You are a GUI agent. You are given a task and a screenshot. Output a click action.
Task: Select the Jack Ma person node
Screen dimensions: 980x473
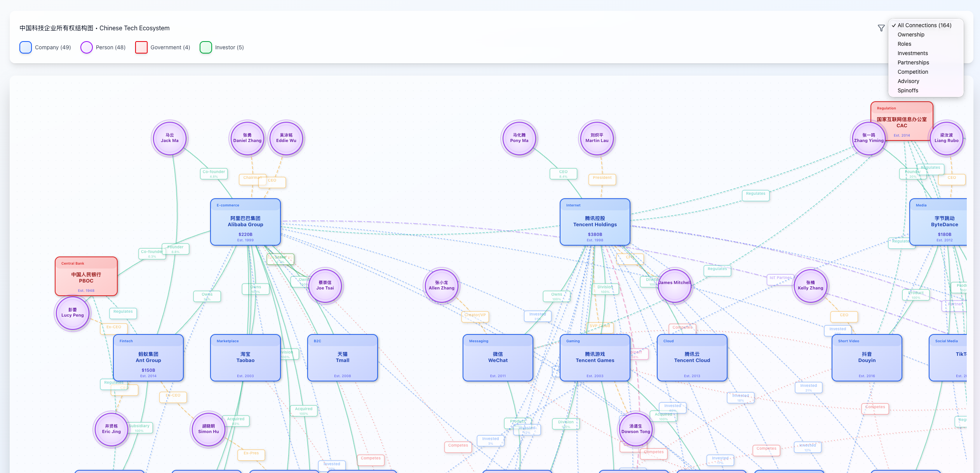point(170,138)
